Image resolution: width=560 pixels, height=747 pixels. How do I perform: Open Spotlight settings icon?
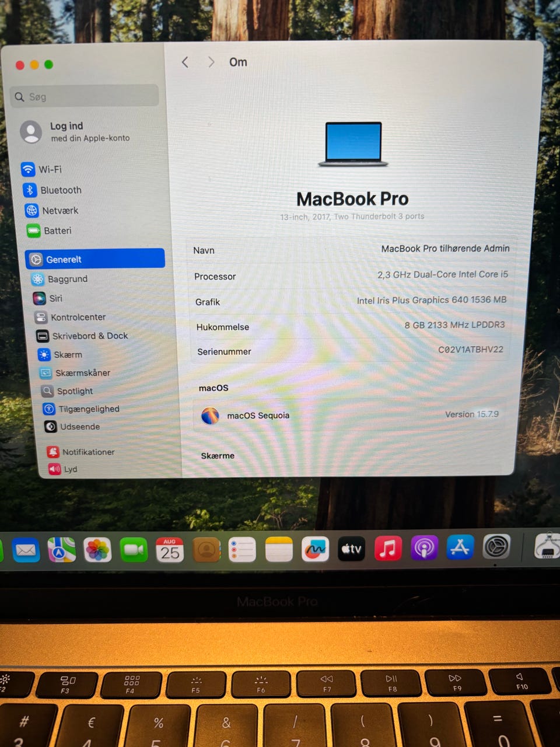(x=47, y=391)
